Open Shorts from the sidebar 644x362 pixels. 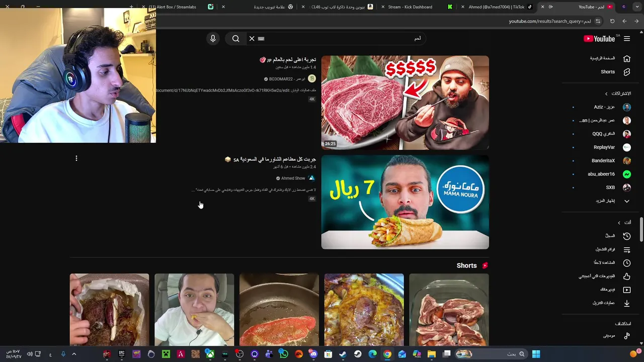615,72
